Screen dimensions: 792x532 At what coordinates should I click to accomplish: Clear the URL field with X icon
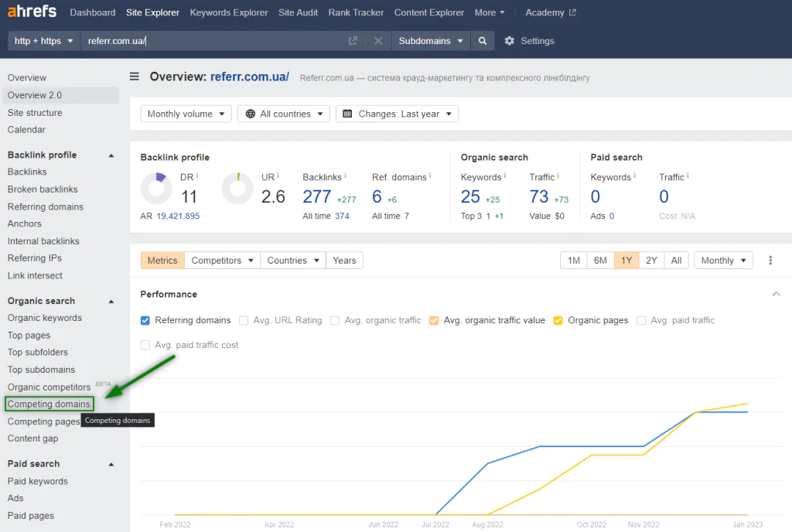pyautogui.click(x=378, y=41)
